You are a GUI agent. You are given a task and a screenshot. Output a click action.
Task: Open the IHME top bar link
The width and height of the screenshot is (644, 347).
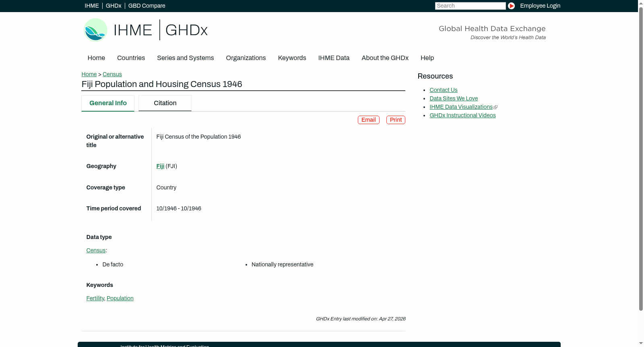92,6
